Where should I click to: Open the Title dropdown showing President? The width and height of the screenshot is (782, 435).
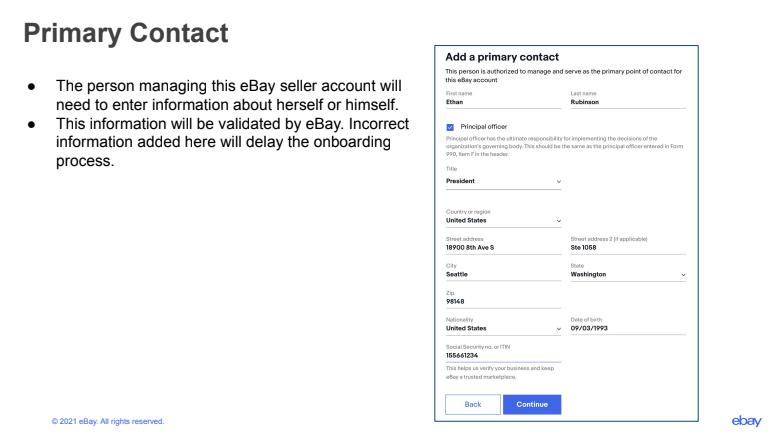click(503, 181)
